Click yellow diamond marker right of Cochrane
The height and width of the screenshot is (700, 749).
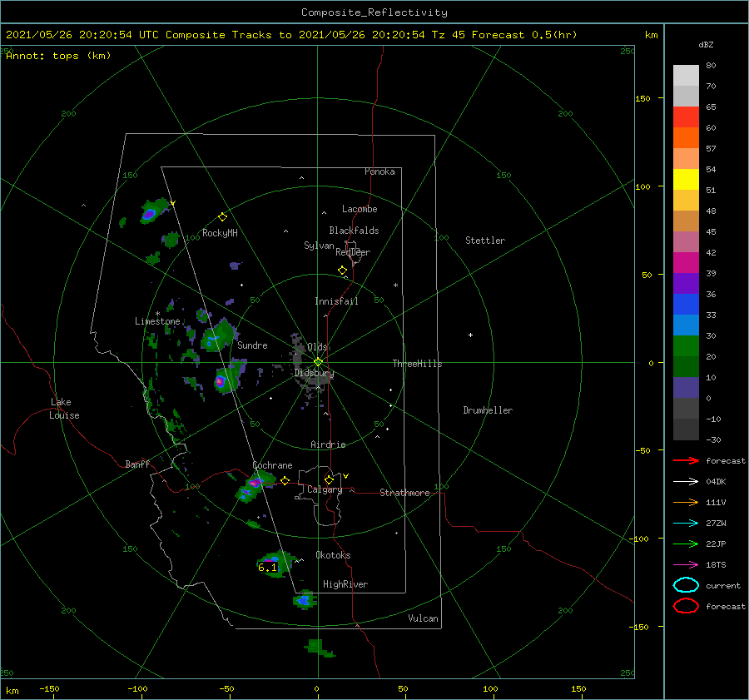tap(285, 481)
